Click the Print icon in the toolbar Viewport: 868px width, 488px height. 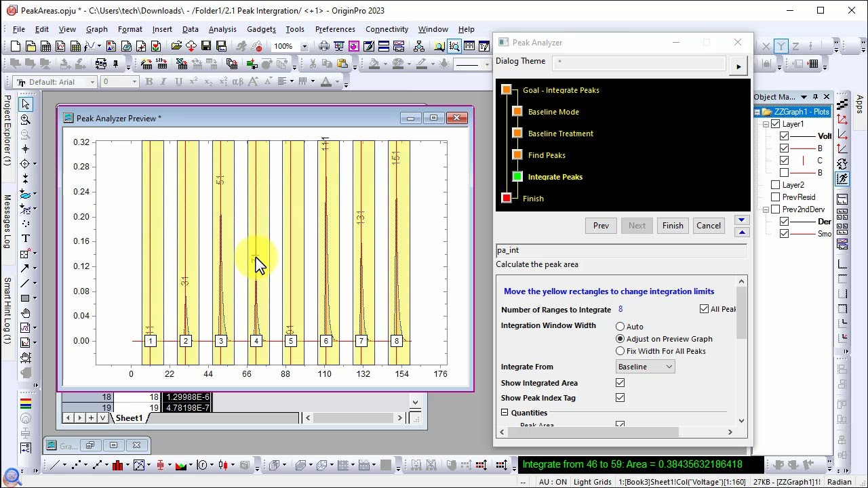[x=324, y=46]
